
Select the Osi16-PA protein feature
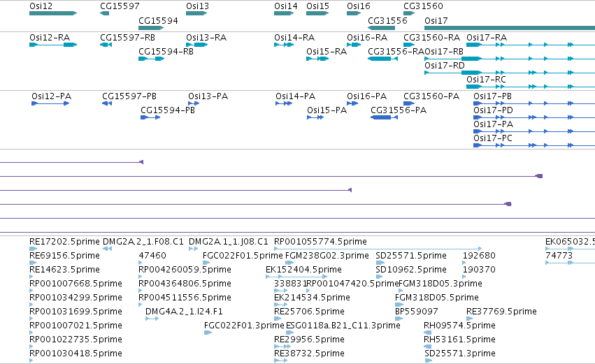pyautogui.click(x=352, y=103)
